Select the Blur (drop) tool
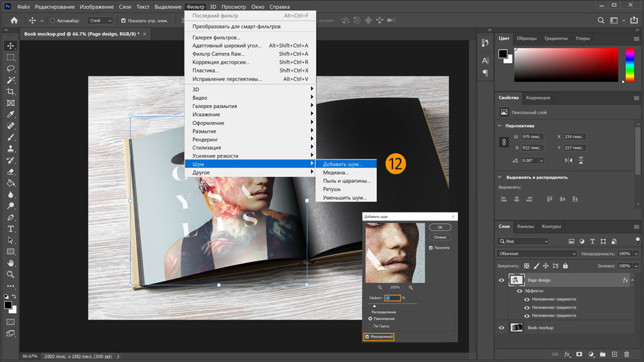 click(11, 194)
